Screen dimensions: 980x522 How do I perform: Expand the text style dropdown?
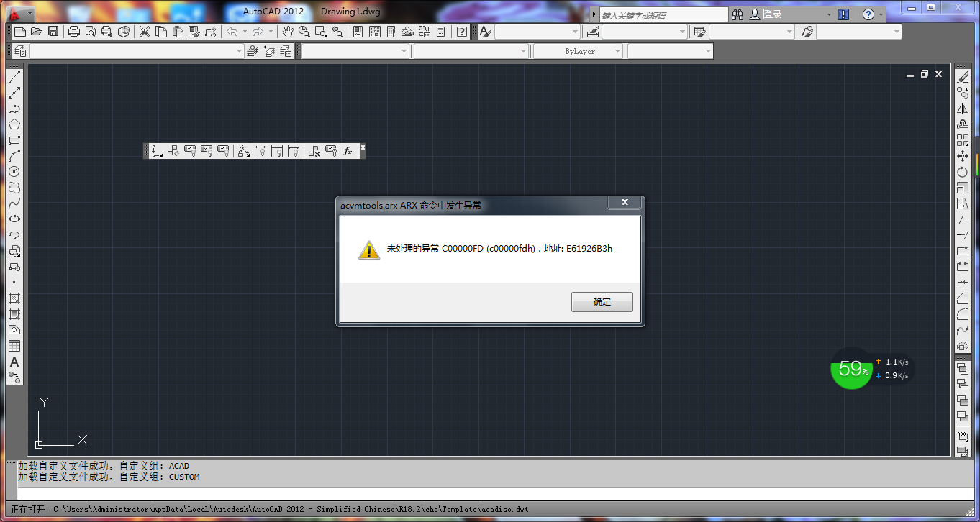[574, 32]
